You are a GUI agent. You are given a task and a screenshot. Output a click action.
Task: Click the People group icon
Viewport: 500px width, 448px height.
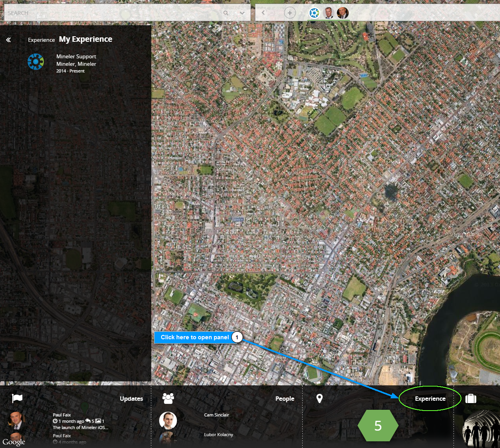[168, 398]
